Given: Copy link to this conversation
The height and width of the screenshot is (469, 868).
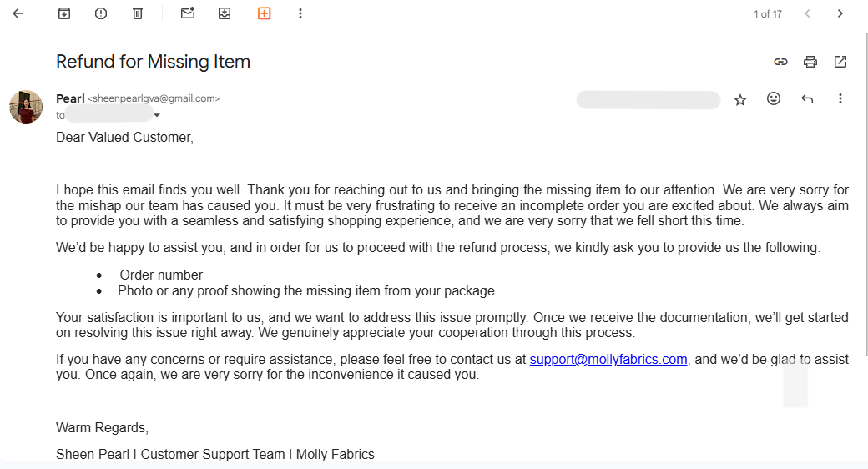Looking at the screenshot, I should [780, 62].
